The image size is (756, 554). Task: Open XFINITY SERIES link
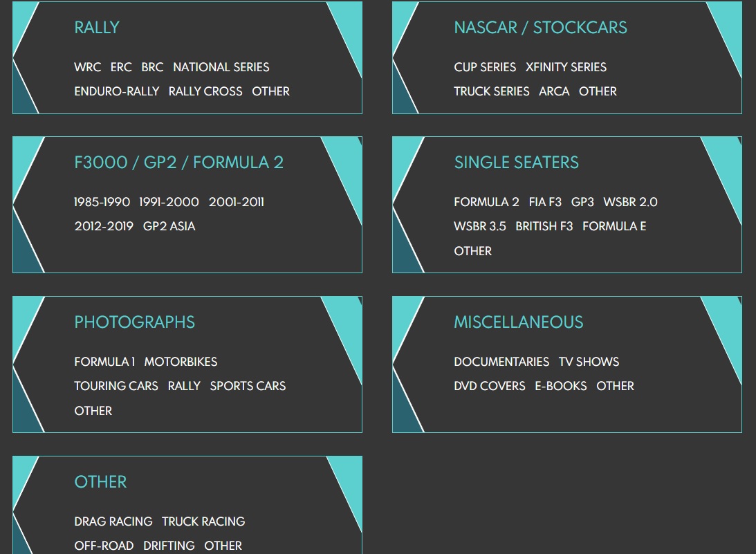(566, 67)
